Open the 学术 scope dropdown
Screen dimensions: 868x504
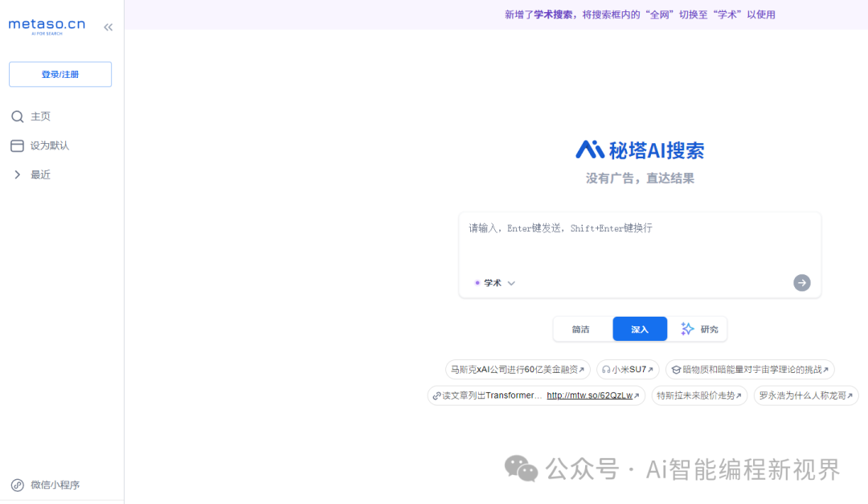point(495,283)
